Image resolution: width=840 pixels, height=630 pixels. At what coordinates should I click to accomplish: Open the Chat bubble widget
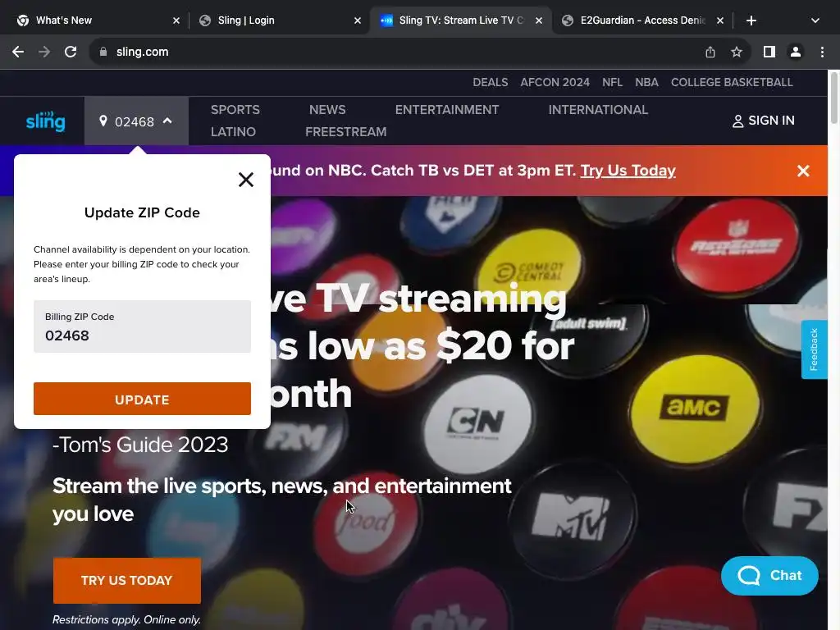[769, 576]
